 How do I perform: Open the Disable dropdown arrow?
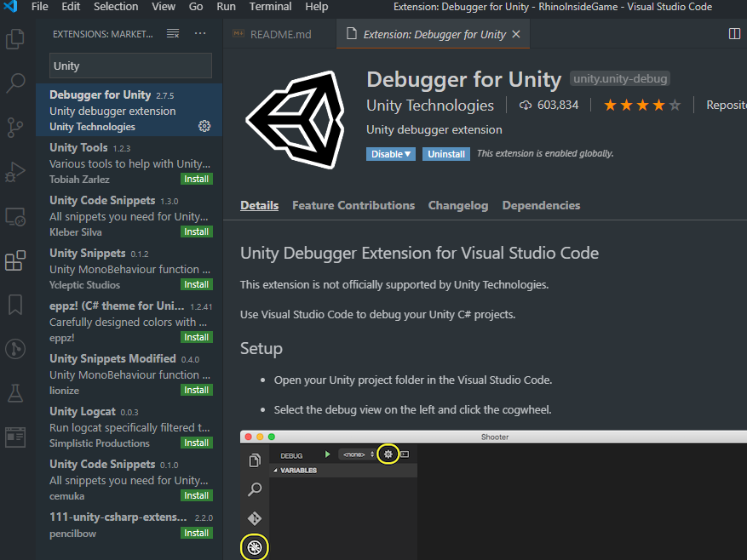(x=407, y=154)
